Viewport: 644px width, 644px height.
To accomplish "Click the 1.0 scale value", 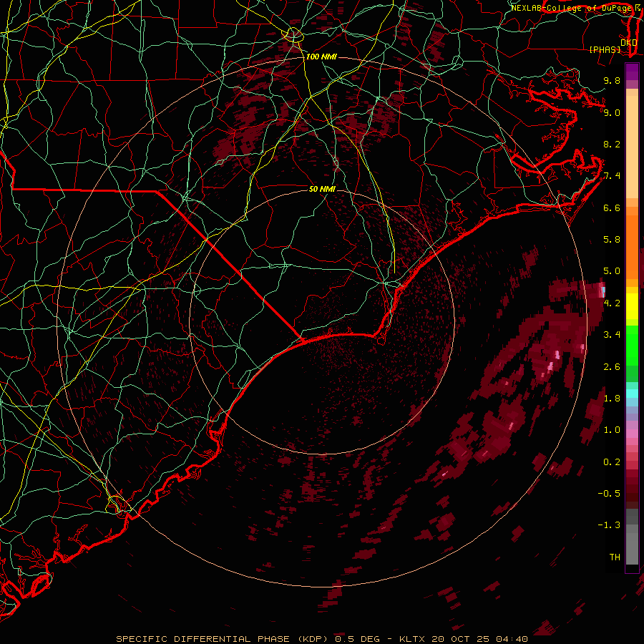I will (x=612, y=430).
